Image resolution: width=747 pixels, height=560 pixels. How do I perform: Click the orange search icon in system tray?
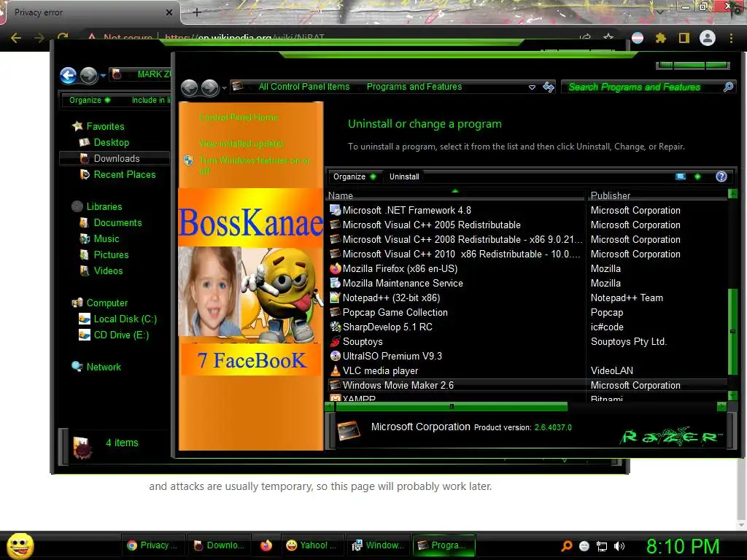click(x=566, y=546)
